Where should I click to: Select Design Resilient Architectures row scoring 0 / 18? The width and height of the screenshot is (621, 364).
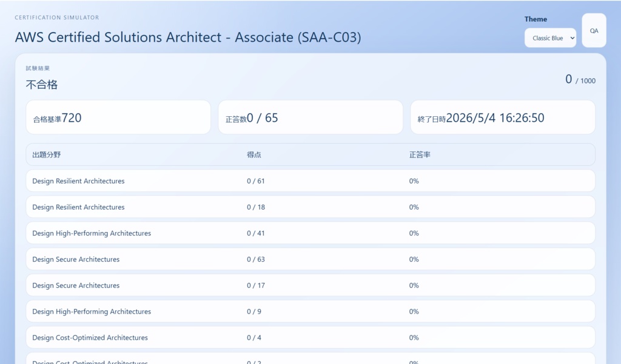[310, 207]
